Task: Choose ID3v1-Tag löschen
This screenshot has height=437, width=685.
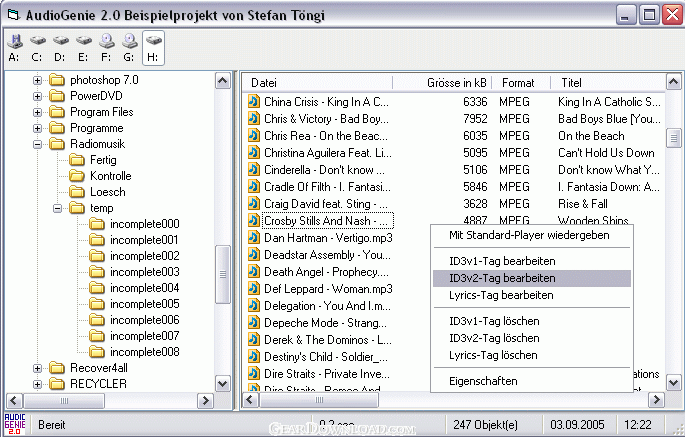Action: [532, 321]
